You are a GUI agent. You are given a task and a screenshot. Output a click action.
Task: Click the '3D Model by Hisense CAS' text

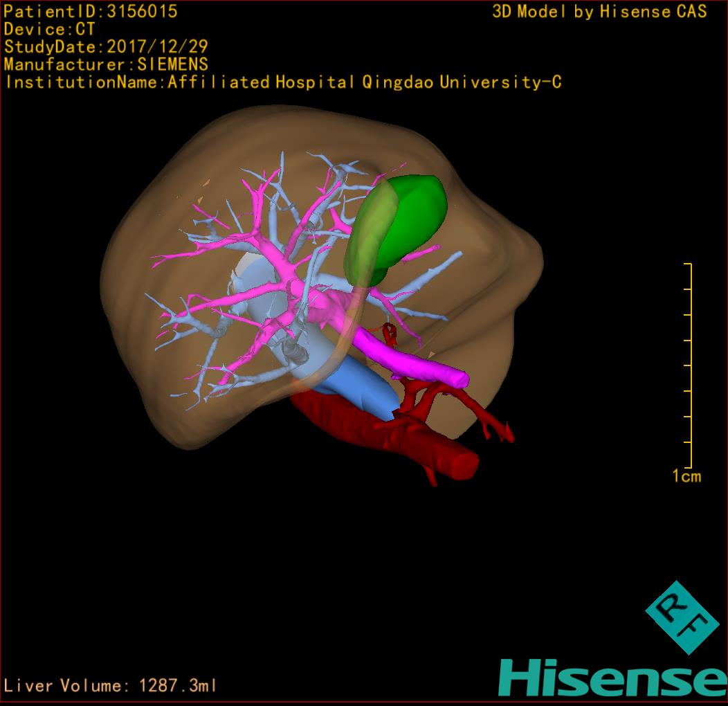tap(599, 12)
